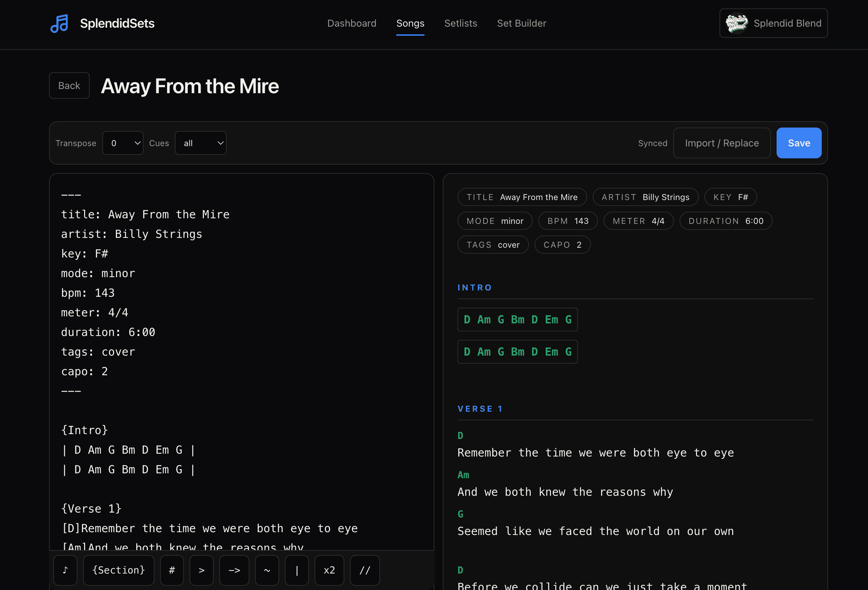868x590 pixels.
Task: Click the 'bpm: 143' line in editor
Action: [x=88, y=293]
